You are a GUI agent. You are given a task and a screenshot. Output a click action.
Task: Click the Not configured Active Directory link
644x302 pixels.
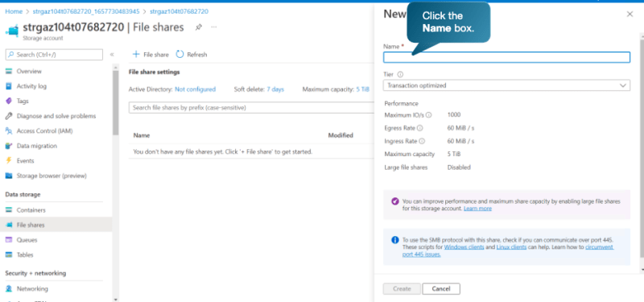pyautogui.click(x=195, y=89)
